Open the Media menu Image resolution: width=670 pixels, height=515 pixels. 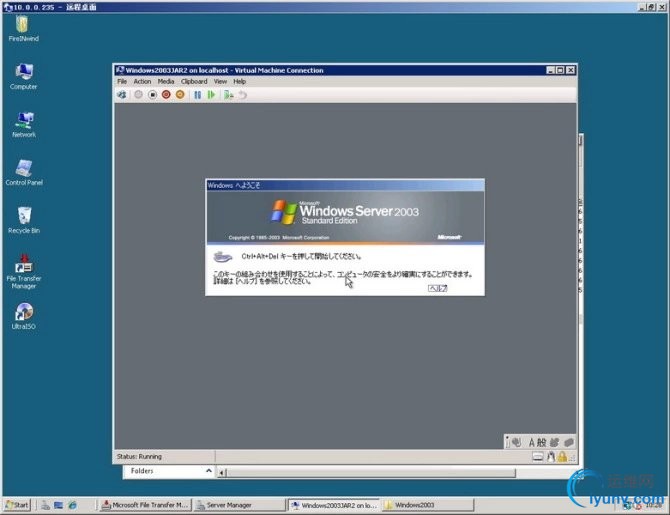166,81
